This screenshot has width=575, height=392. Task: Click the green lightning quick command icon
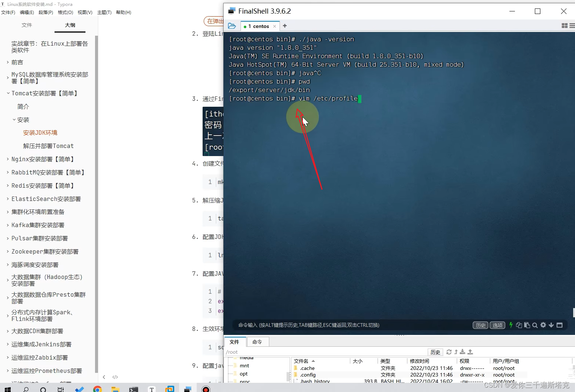click(x=511, y=325)
